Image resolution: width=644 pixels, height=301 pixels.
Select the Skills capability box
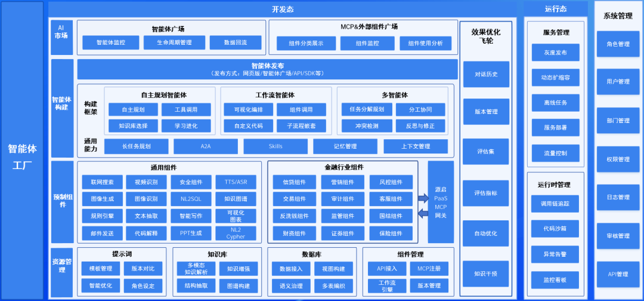pyautogui.click(x=275, y=146)
